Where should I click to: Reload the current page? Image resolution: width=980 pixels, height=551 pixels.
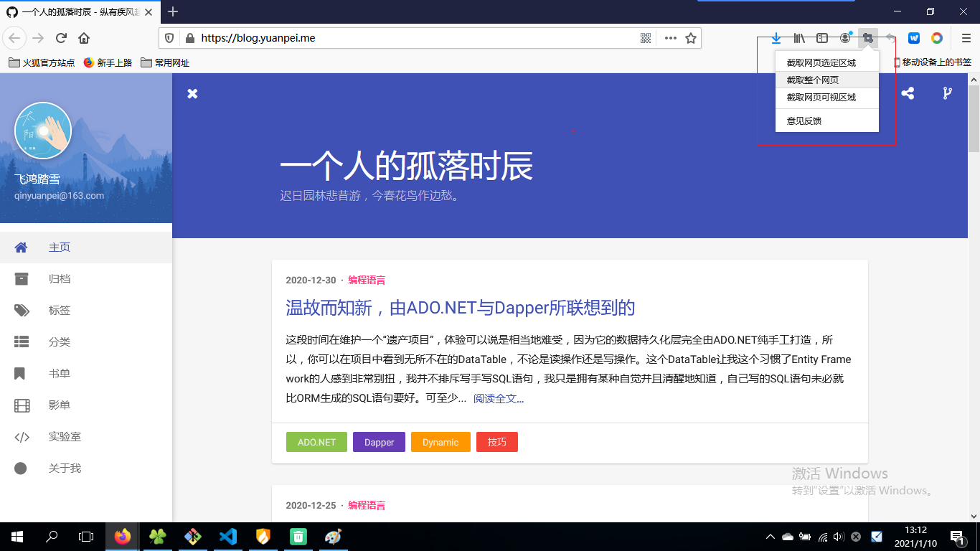coord(61,38)
